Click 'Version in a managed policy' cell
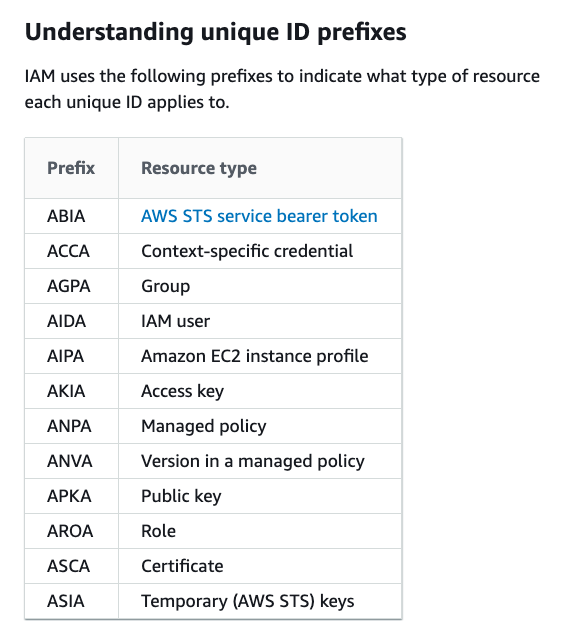The height and width of the screenshot is (639, 564). (x=260, y=461)
